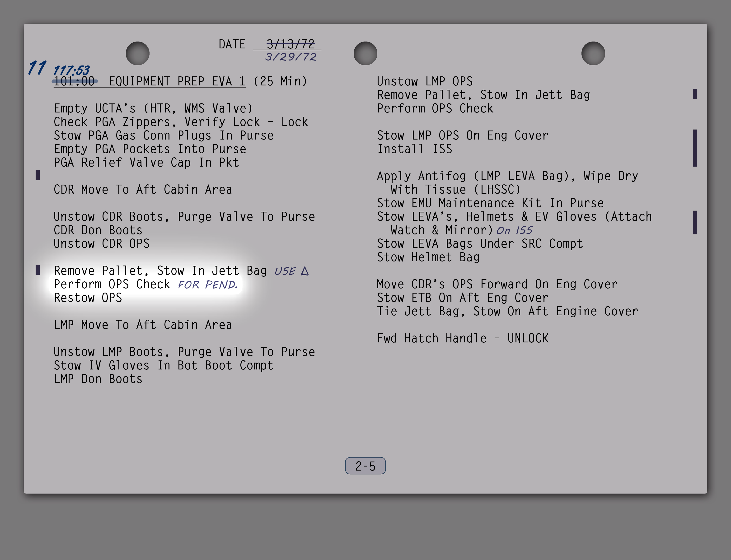The image size is (731, 560).
Task: Click the handwritten On ISS note
Action: click(x=514, y=231)
